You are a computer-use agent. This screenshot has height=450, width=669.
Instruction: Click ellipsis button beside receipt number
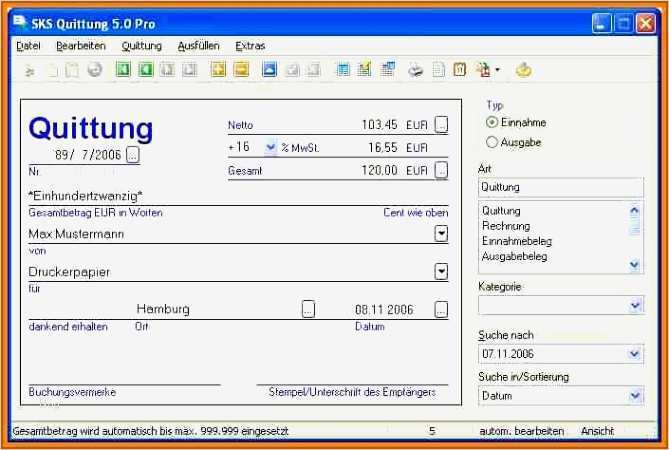133,155
